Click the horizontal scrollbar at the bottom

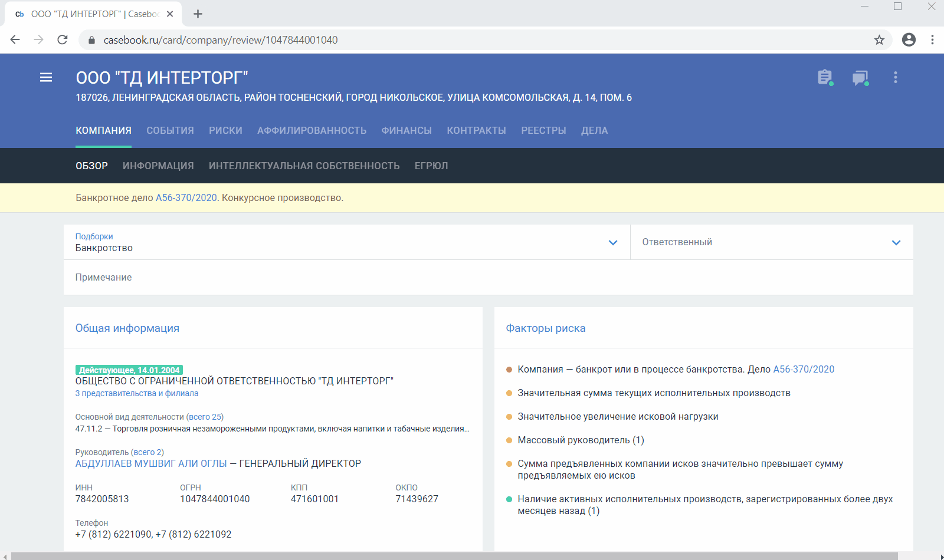[x=454, y=556]
